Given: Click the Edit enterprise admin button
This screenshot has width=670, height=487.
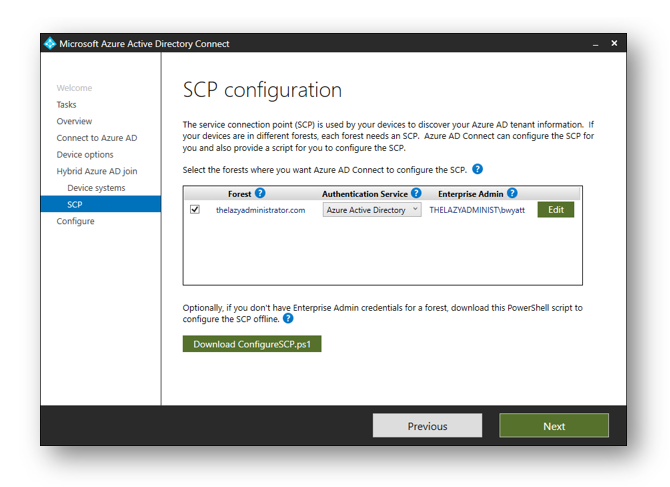Looking at the screenshot, I should tap(555, 210).
